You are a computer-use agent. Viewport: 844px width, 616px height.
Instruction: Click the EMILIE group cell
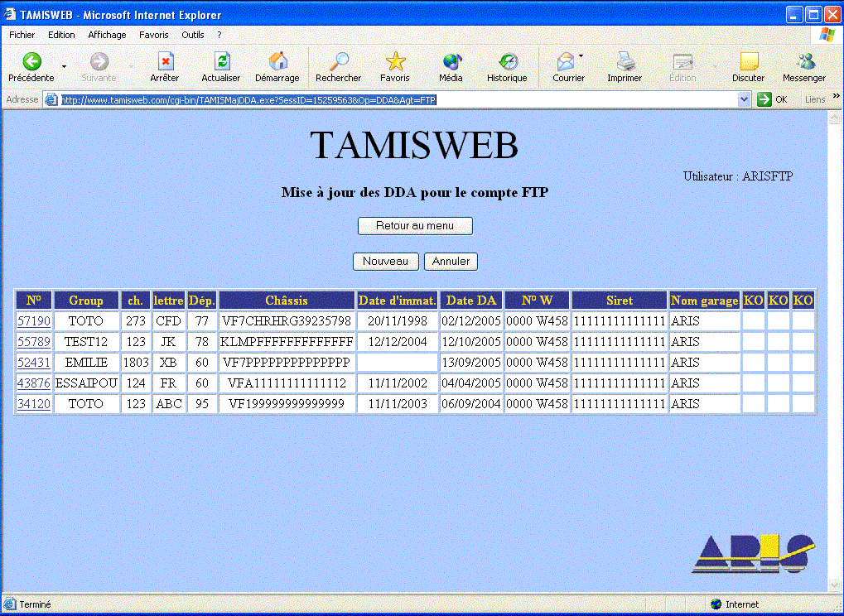(86, 363)
